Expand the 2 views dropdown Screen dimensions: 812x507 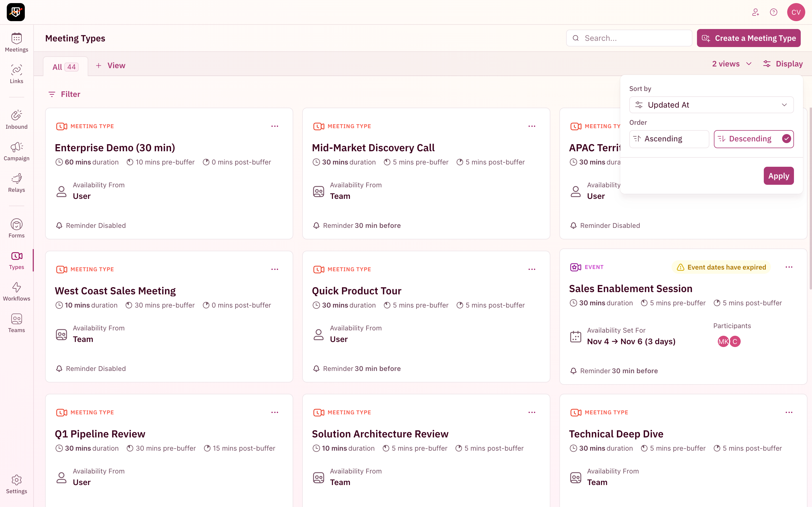pyautogui.click(x=732, y=64)
